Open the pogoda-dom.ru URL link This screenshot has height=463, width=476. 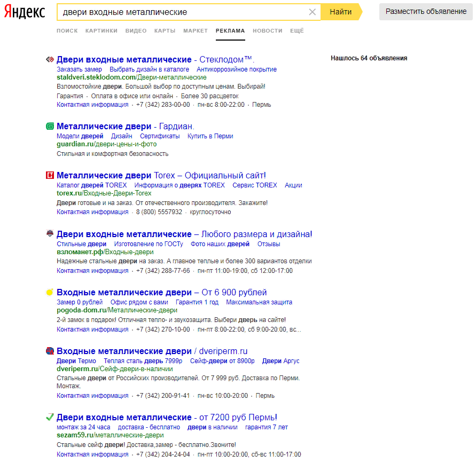click(x=117, y=310)
